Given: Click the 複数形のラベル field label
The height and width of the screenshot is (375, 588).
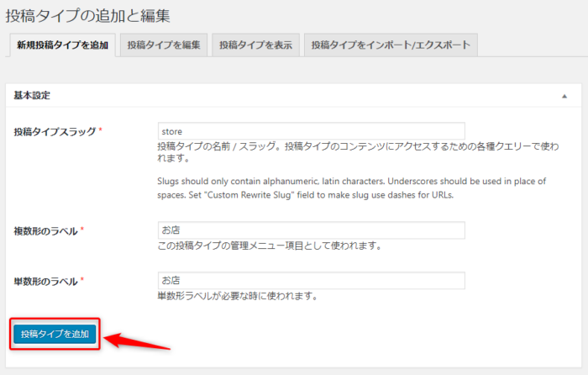Looking at the screenshot, I should coord(46,230).
